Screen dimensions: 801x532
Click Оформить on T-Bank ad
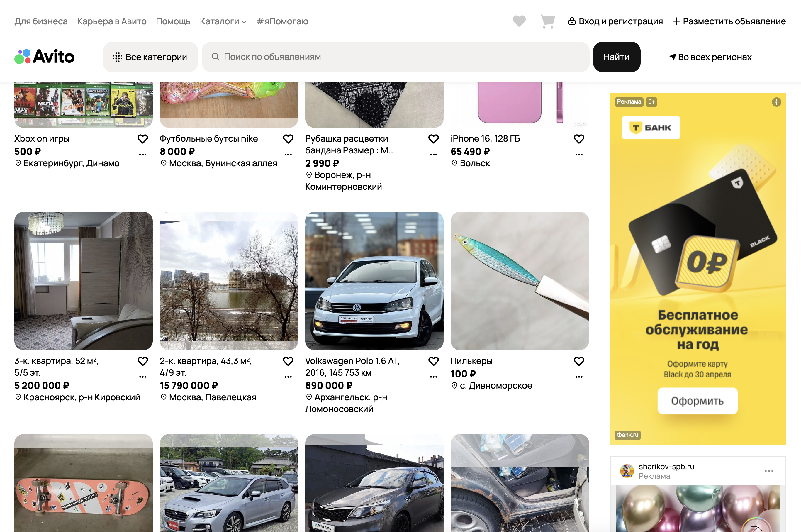[697, 401]
